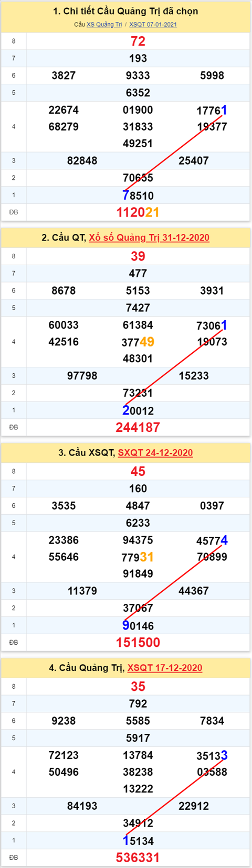Click the number 72123
This screenshot has height=868, width=252.
point(64,755)
